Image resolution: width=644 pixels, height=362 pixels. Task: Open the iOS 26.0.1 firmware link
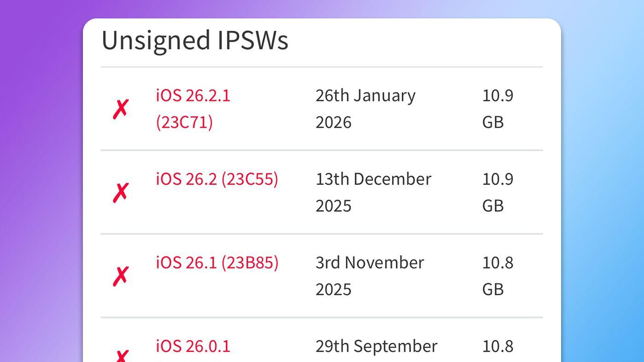point(192,346)
